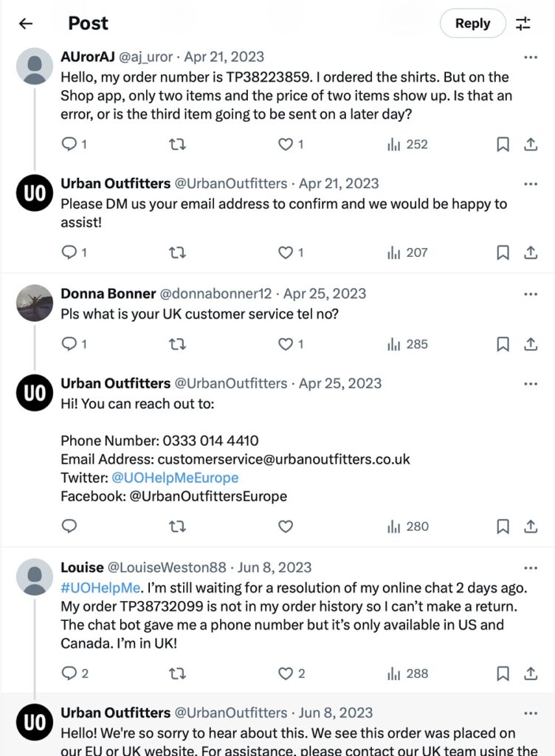Reply to AUrorAJ's order tweet
Image resolution: width=555 pixels, height=756 pixels.
coord(69,145)
